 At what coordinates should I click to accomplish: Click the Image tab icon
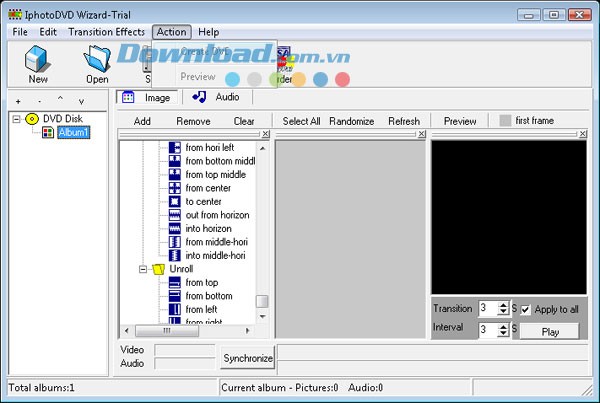coord(128,97)
